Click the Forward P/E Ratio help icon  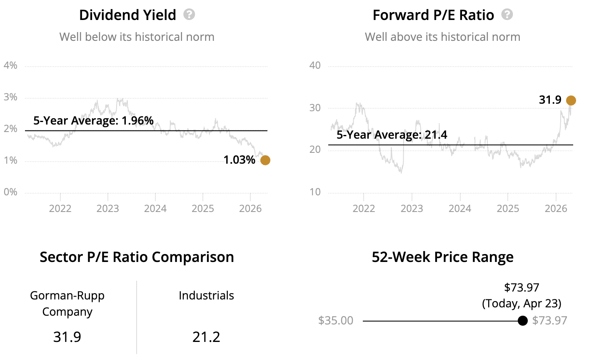point(507,15)
